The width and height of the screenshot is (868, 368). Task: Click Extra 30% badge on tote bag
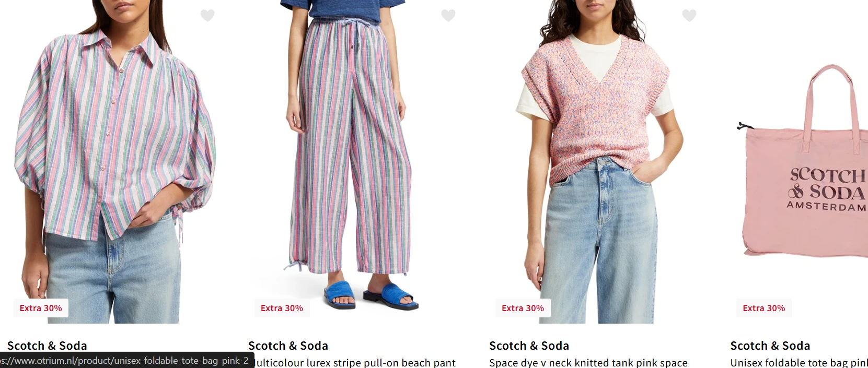(x=763, y=308)
